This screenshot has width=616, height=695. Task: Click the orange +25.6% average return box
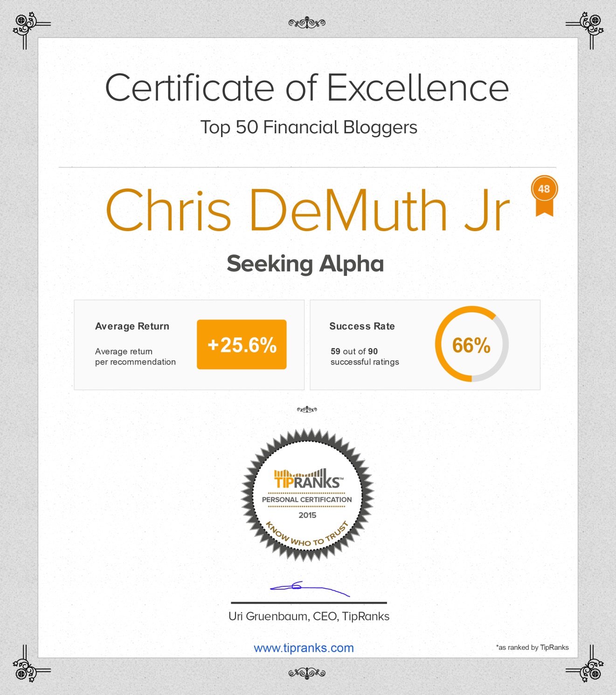(x=242, y=344)
